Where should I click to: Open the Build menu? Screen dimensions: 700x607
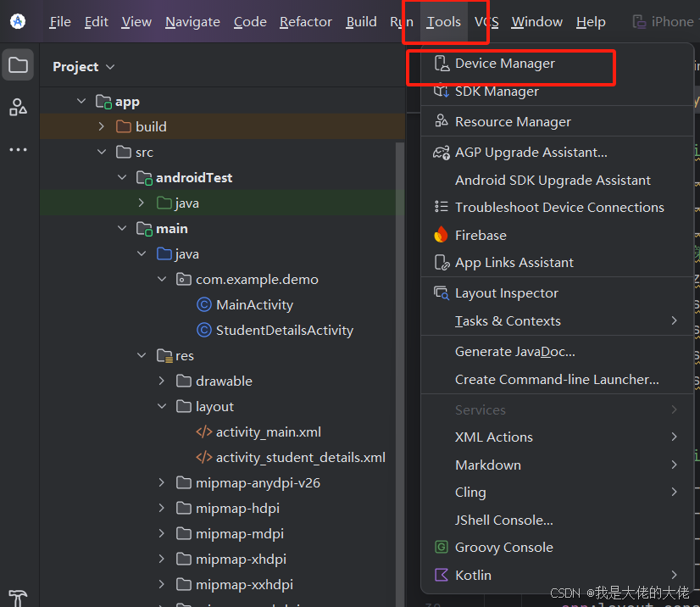tap(361, 21)
